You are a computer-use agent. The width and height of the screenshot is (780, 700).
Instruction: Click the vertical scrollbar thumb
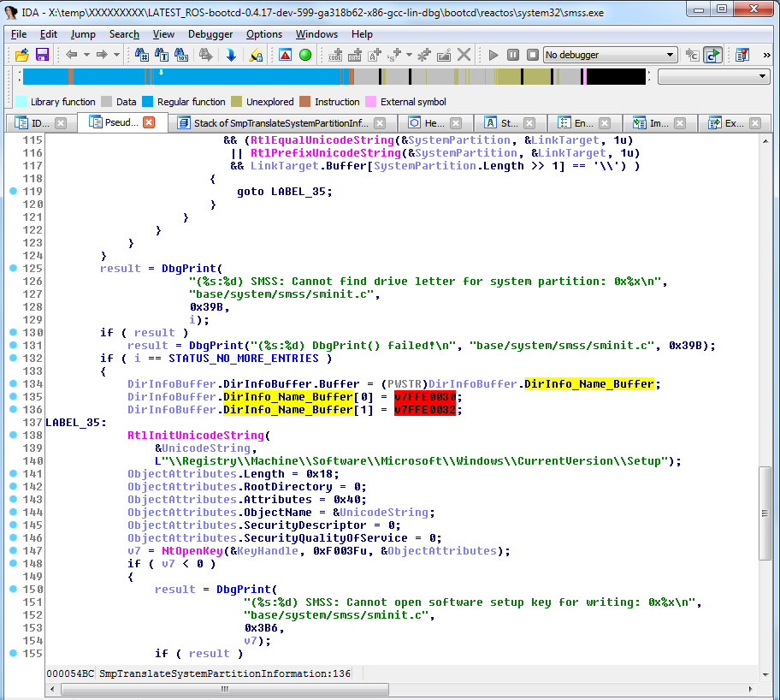coord(765,513)
